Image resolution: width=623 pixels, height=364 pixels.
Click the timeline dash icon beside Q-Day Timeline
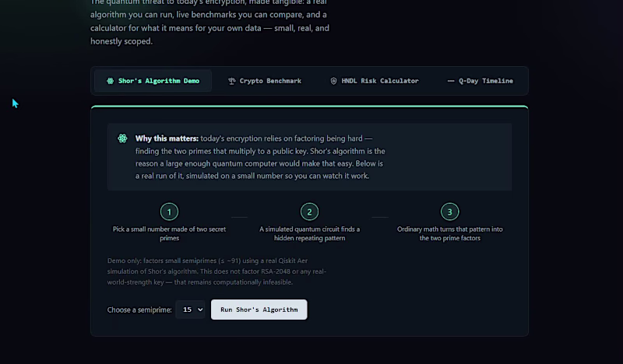pos(451,81)
